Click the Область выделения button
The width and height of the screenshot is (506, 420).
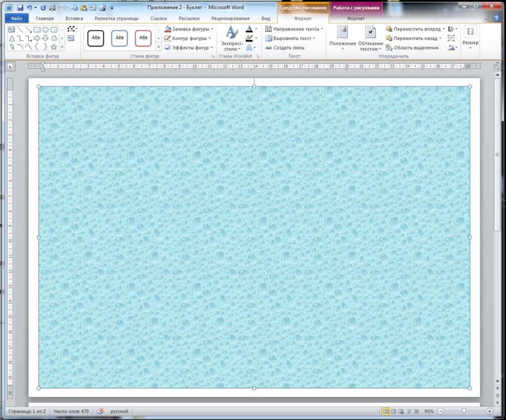(x=412, y=48)
